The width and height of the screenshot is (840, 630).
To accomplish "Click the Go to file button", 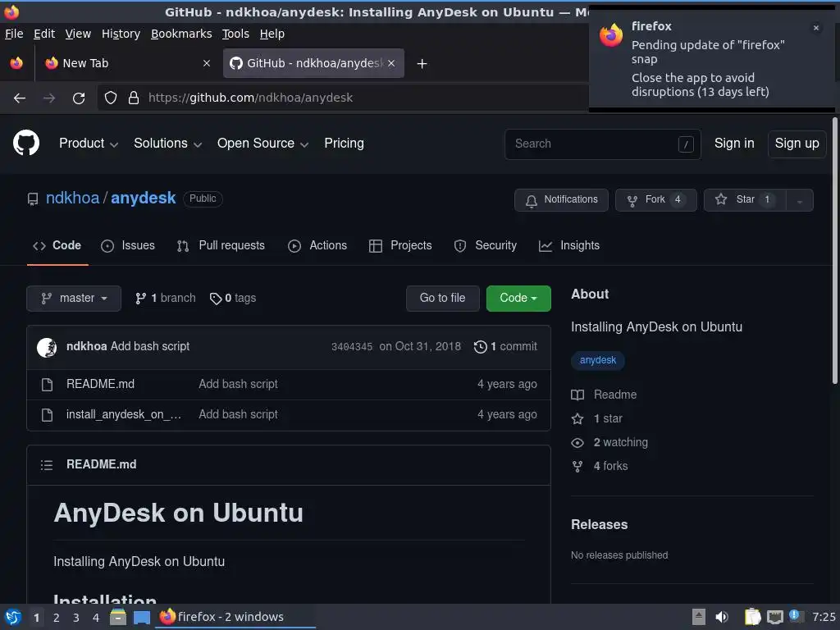I will [442, 299].
